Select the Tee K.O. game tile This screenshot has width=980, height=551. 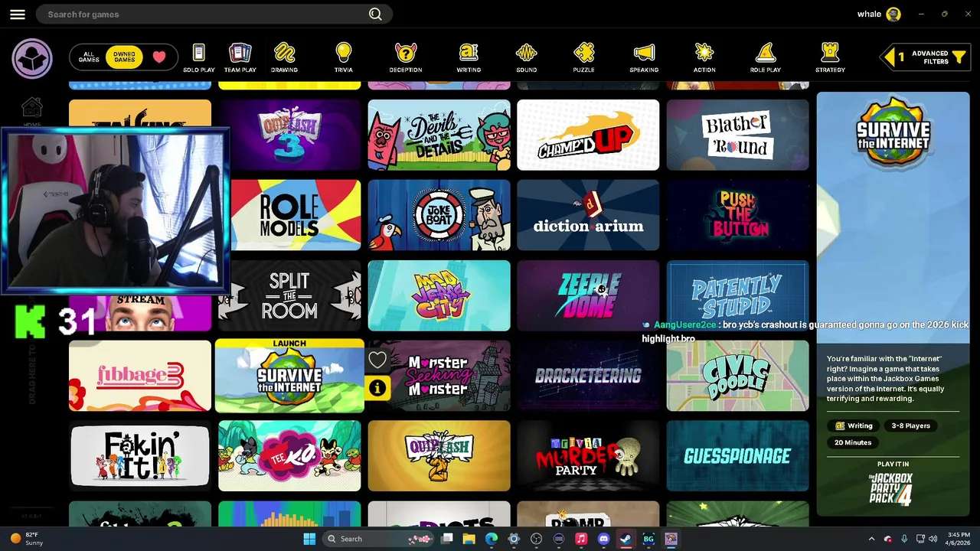pos(289,456)
